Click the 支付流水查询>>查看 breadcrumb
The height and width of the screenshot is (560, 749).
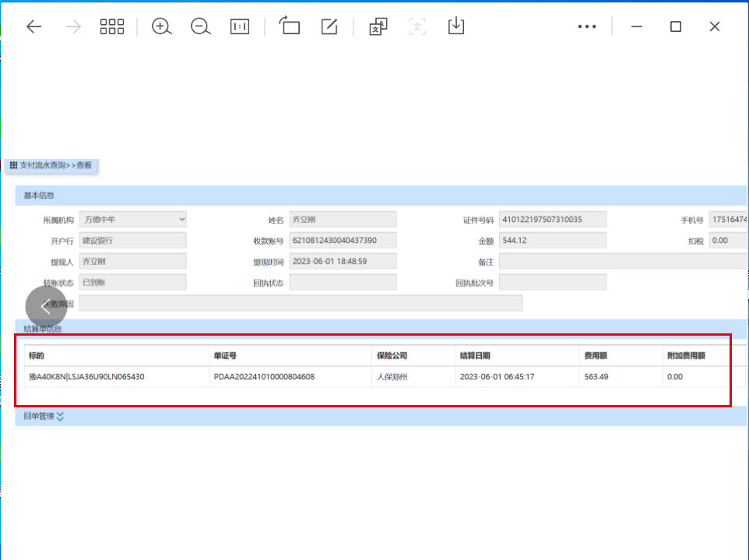click(x=51, y=165)
